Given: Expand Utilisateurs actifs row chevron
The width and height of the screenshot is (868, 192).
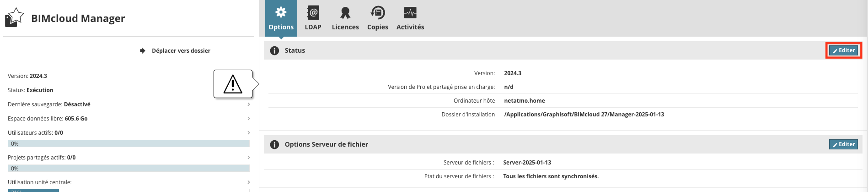Looking at the screenshot, I should click(249, 133).
